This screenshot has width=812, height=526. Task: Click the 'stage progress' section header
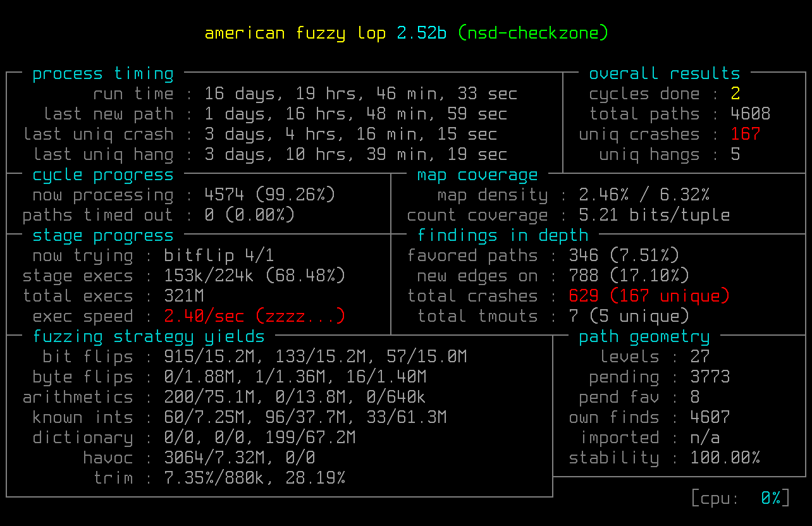(103, 236)
